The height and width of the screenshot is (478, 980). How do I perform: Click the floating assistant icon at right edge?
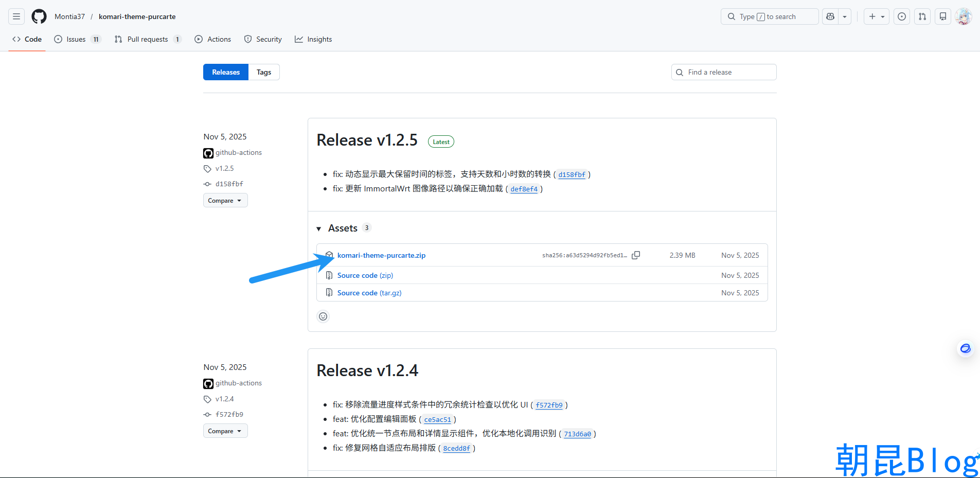[966, 349]
